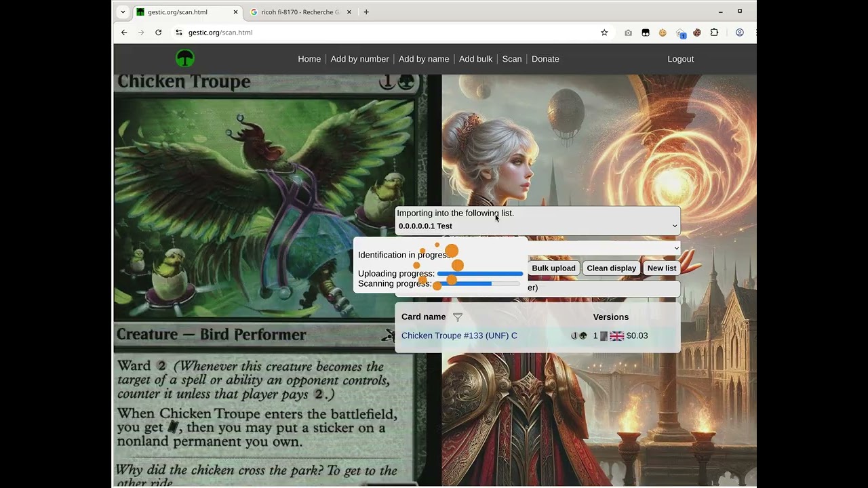Open the Extensions puzzle menu
The image size is (868, 488).
pyautogui.click(x=714, y=33)
